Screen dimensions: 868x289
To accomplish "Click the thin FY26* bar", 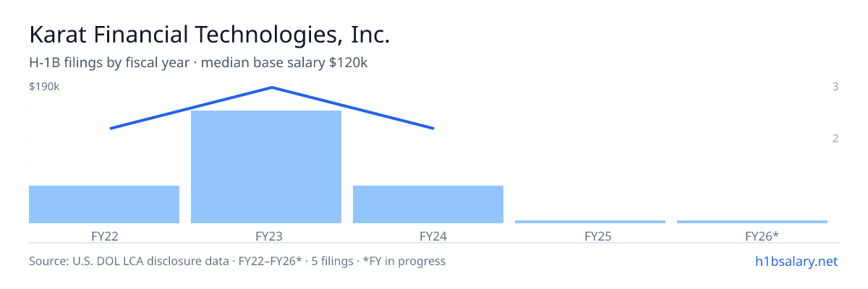I will click(752, 222).
